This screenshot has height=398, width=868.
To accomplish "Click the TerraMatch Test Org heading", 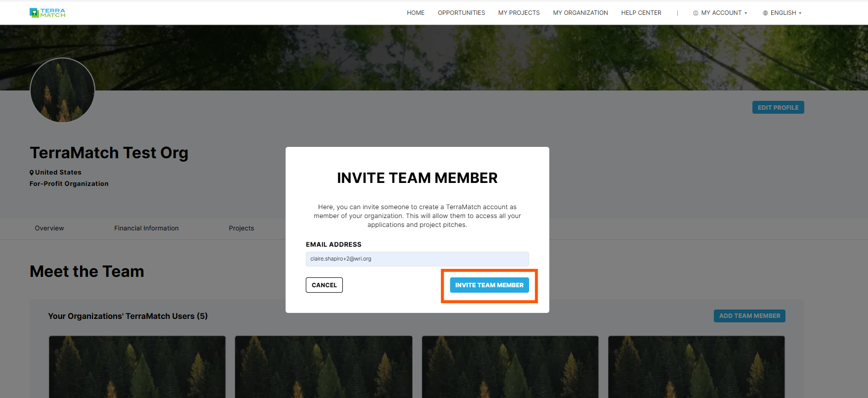I will [x=109, y=153].
